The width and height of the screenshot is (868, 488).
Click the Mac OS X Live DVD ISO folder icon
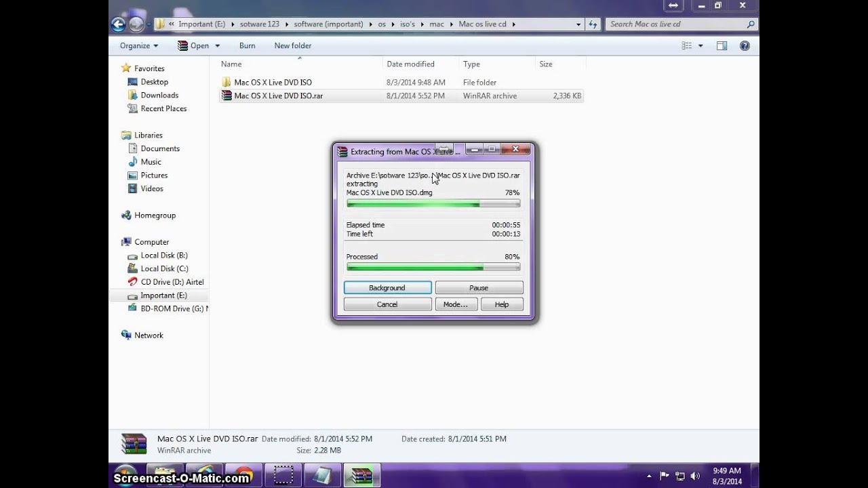tap(226, 82)
